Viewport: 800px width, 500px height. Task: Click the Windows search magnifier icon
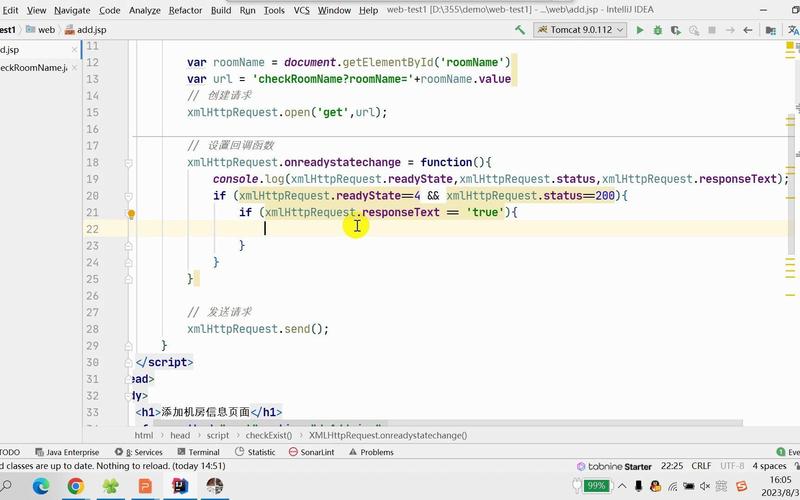click(6, 486)
